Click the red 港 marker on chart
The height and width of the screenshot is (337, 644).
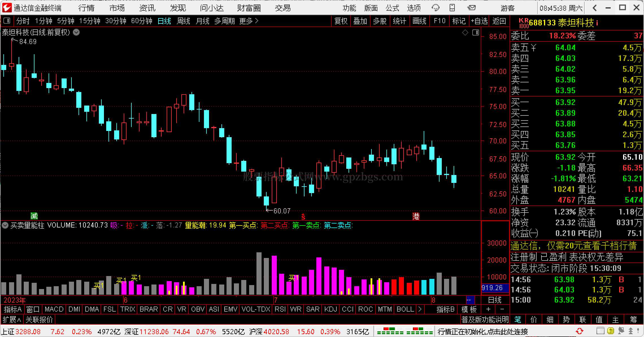416,216
